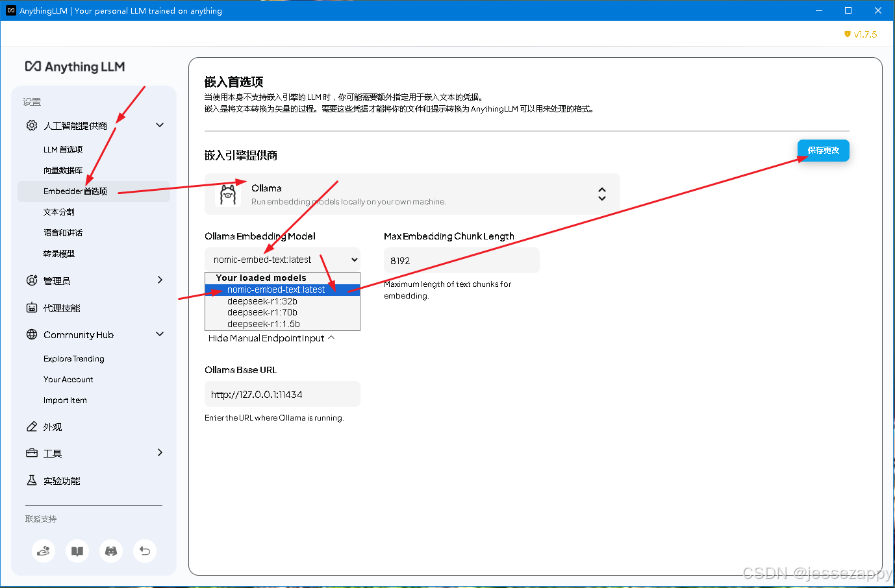Open the Ollama provider selector arrows
Image resolution: width=895 pixels, height=588 pixels.
click(602, 194)
